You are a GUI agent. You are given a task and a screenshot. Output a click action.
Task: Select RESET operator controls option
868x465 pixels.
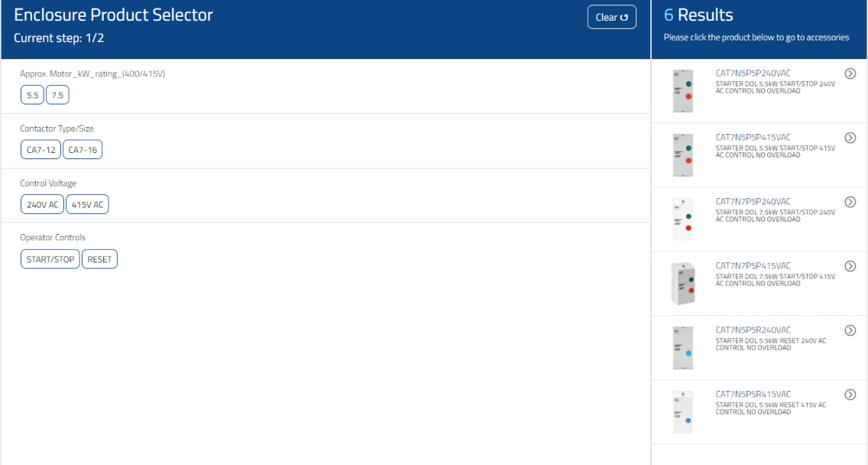(99, 259)
